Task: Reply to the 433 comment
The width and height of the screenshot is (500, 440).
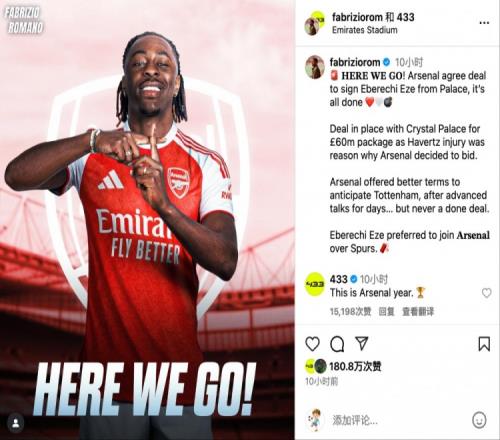Action: pos(386,312)
